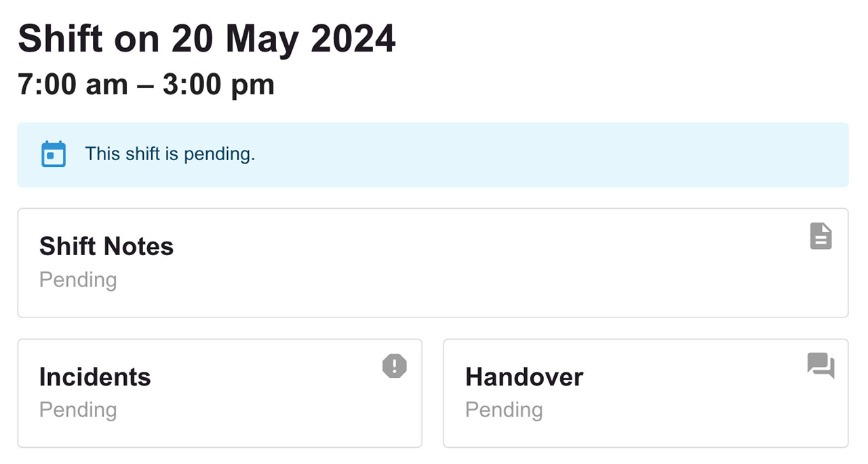Screen dimensions: 868x464
Task: Select the Pending status under Handover
Action: [x=504, y=410]
